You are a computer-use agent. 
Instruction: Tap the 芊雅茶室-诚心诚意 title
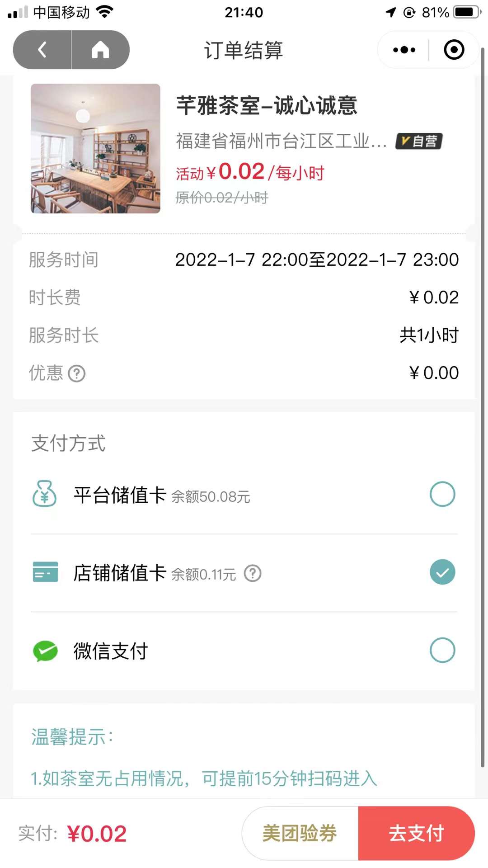click(267, 106)
